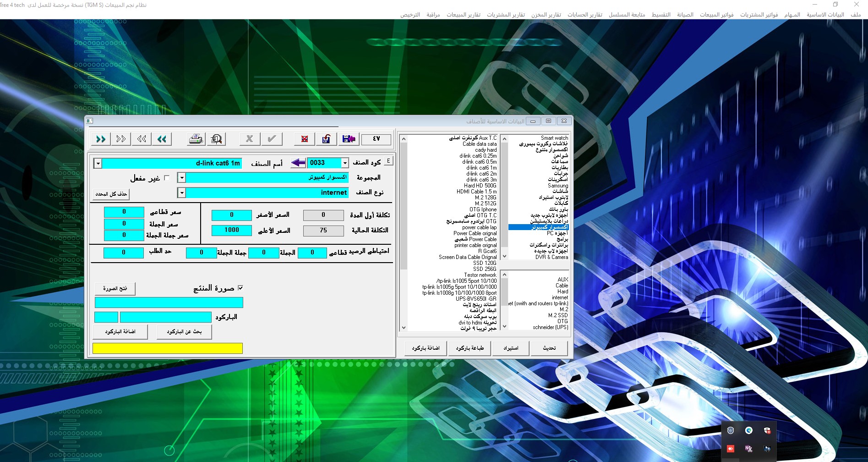This screenshot has height=462, width=868.
Task: Click the small E button near كود الصنف
Action: [388, 161]
